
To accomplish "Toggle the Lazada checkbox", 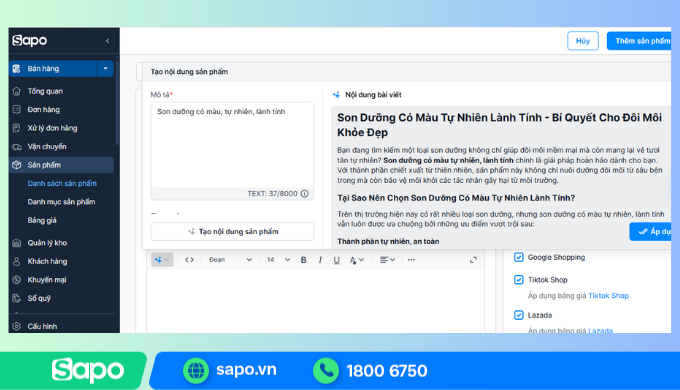I will click(519, 315).
